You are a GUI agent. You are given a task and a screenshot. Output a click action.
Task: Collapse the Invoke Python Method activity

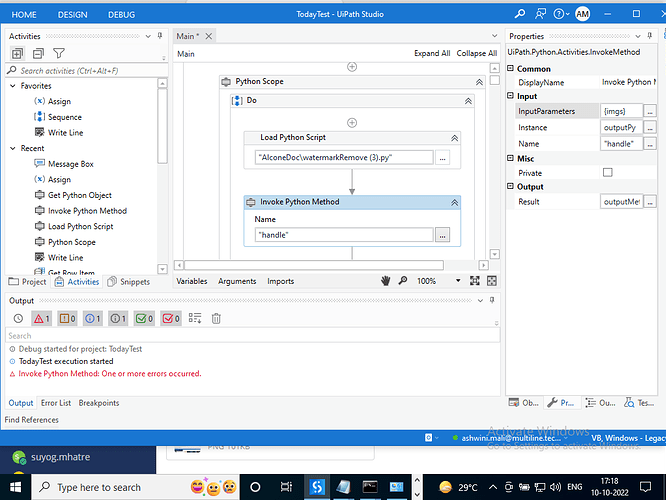tap(454, 203)
